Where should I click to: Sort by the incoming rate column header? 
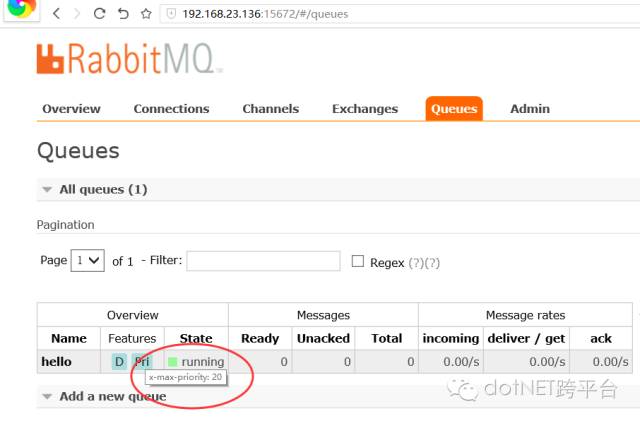(x=451, y=338)
